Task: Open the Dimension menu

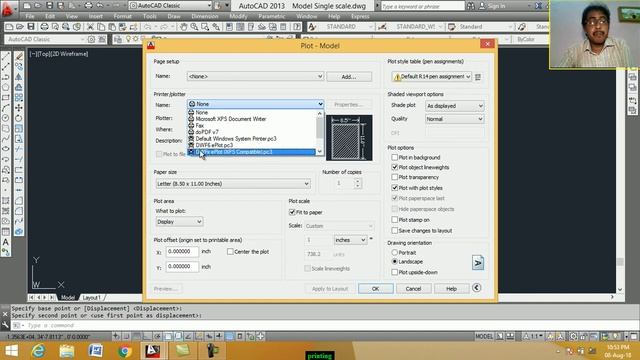Action: click(x=204, y=16)
